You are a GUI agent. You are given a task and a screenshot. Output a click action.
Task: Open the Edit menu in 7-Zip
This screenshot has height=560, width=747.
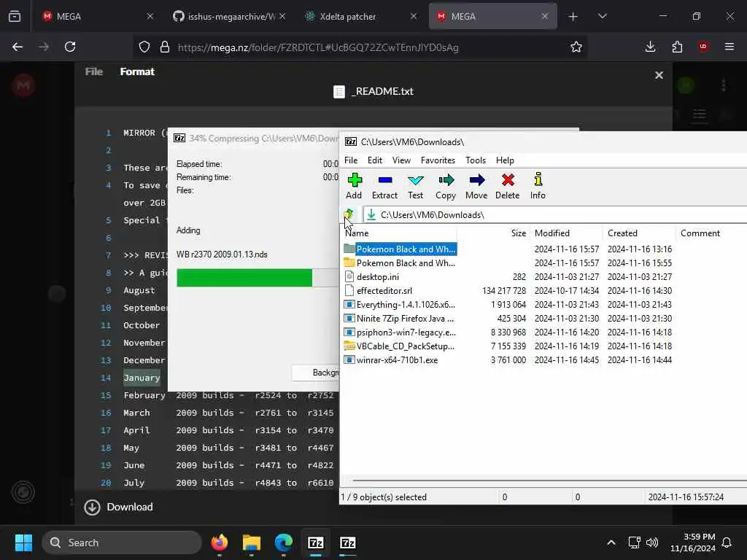pyautogui.click(x=375, y=160)
